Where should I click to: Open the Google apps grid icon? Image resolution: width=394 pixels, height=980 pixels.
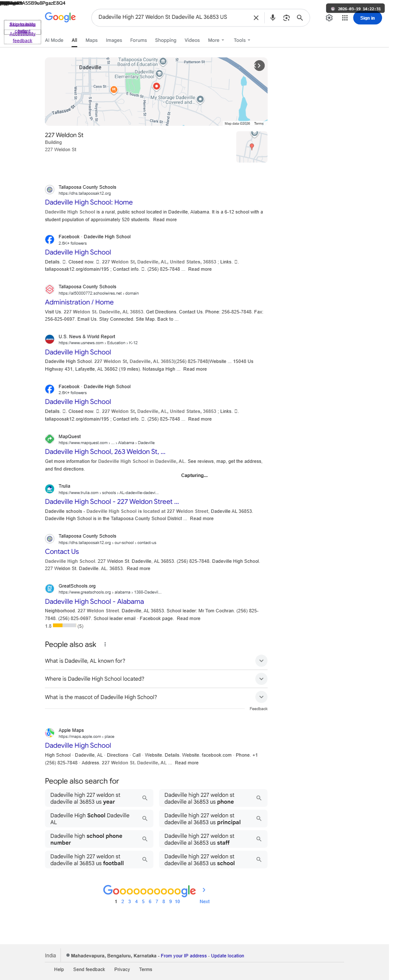[345, 18]
